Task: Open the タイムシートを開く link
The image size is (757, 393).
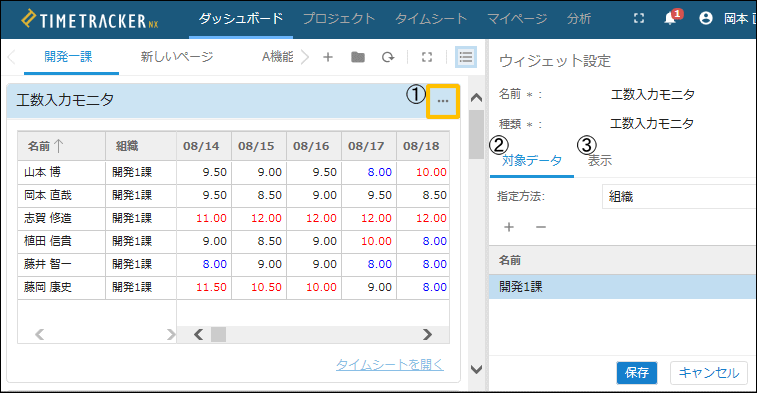Action: (x=390, y=365)
